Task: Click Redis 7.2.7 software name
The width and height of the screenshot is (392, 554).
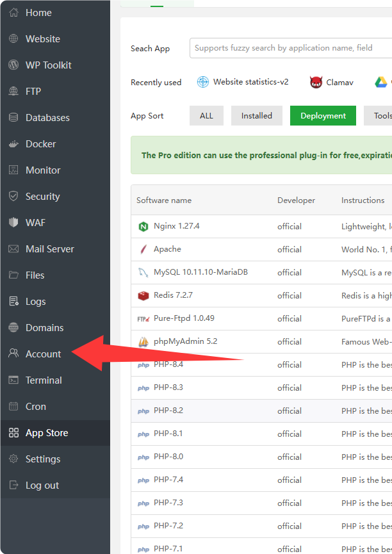Action: click(173, 295)
